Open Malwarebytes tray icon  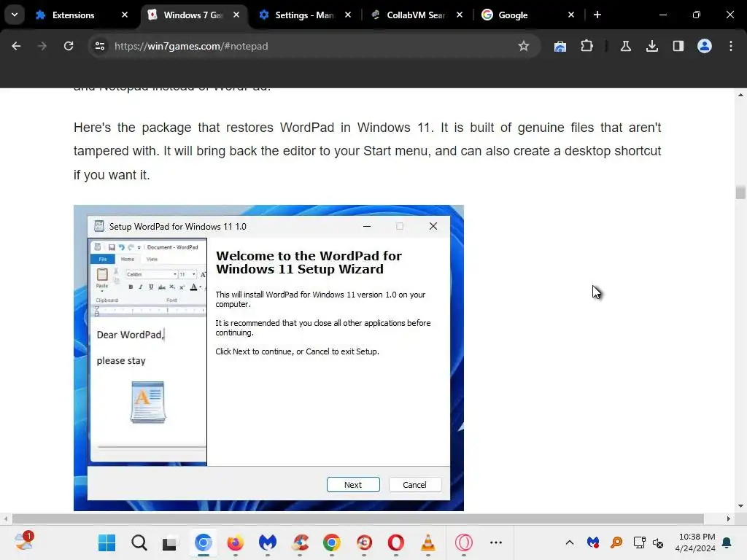(593, 542)
